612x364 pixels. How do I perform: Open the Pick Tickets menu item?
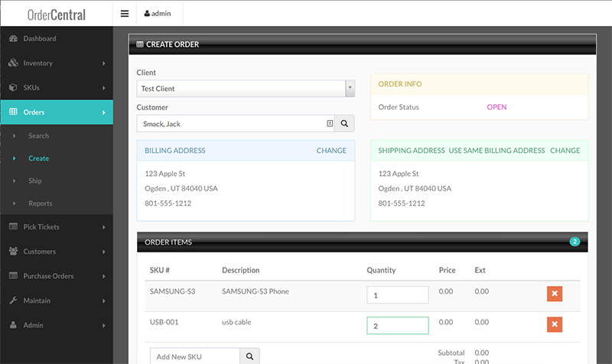(x=57, y=227)
